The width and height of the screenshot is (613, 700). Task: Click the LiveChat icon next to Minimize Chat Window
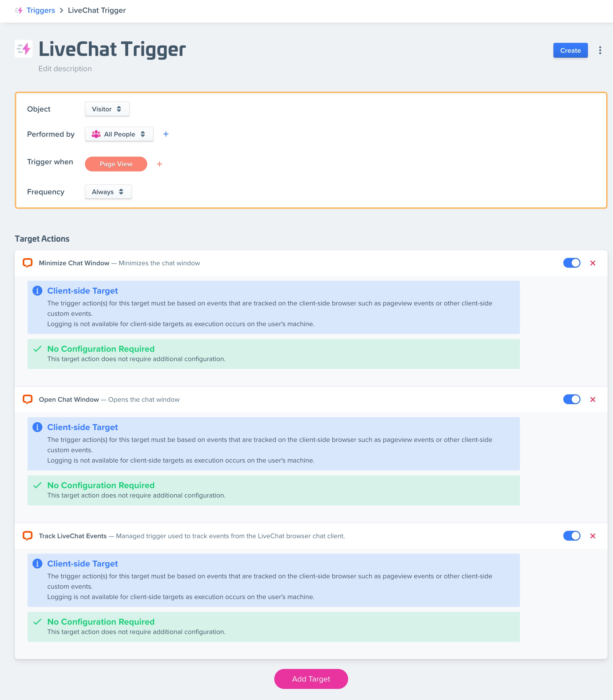point(28,263)
